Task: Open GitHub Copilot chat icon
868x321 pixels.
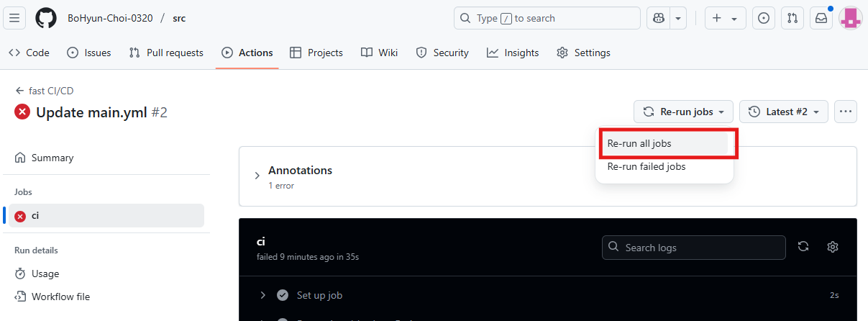Action: [658, 18]
